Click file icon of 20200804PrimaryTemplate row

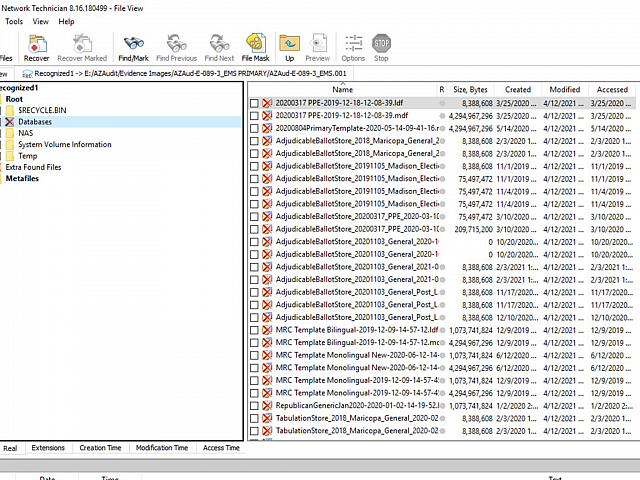pos(267,128)
